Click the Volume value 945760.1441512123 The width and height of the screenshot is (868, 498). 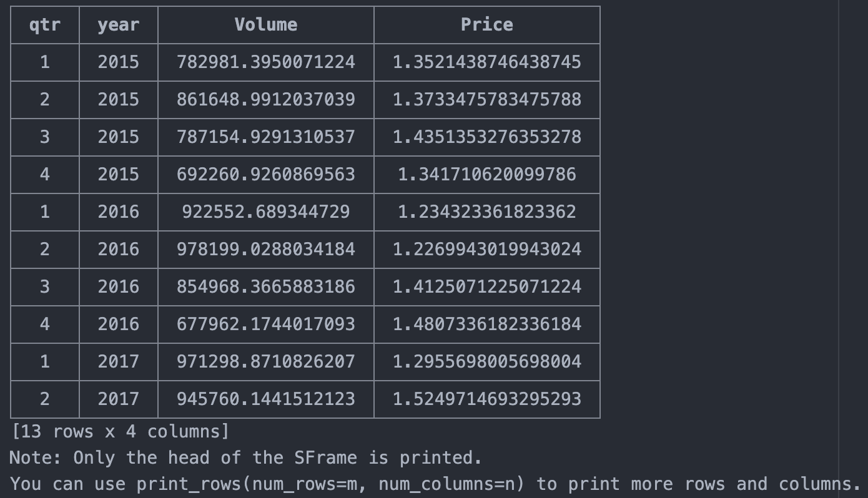[265, 399]
